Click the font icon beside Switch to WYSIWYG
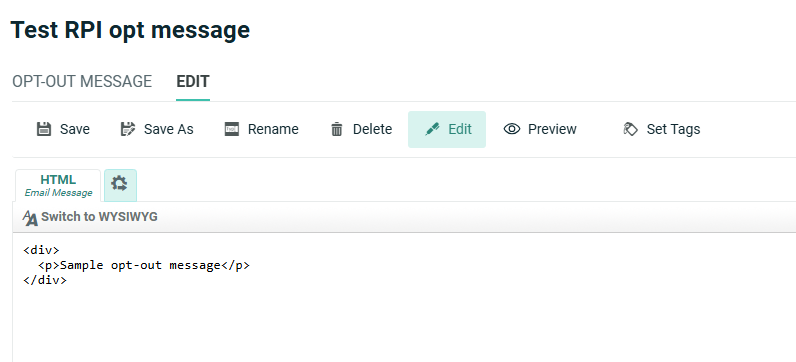The width and height of the screenshot is (796, 362). point(30,218)
